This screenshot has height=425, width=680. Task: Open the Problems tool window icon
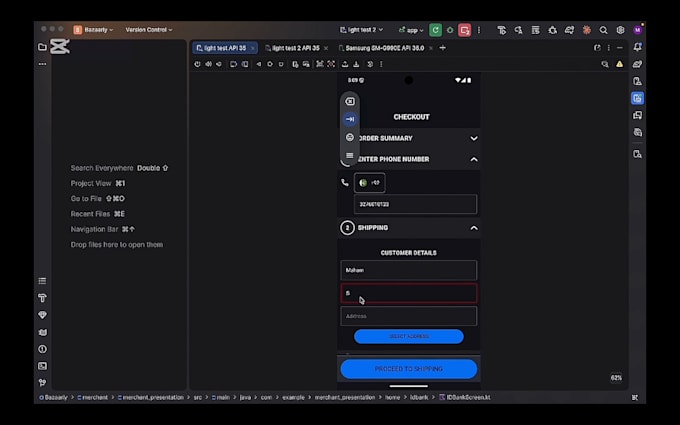pos(42,349)
